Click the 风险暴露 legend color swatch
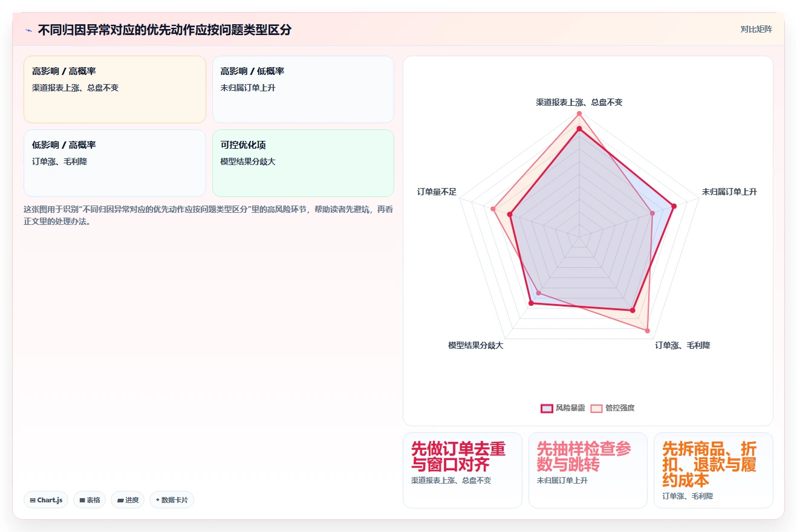Image resolution: width=797 pixels, height=532 pixels. [x=547, y=408]
